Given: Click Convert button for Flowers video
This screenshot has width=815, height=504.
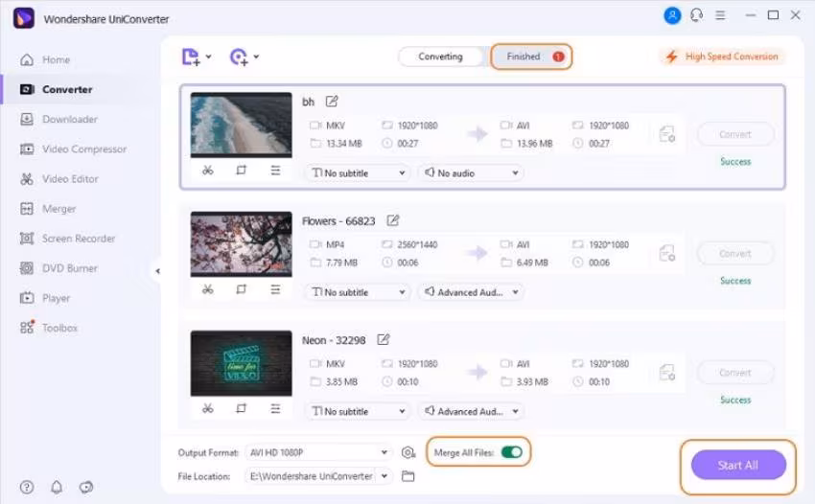Looking at the screenshot, I should click(735, 254).
